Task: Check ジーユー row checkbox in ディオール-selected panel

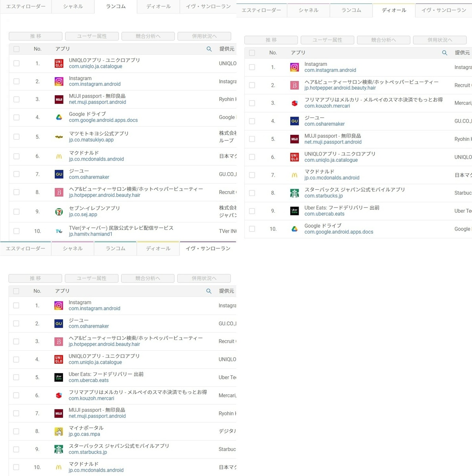Action: pyautogui.click(x=252, y=121)
